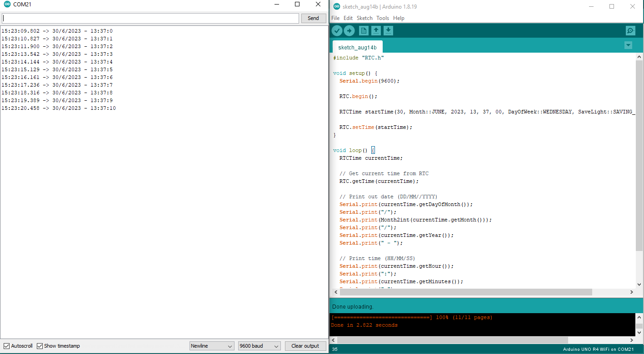Click the code editor horizontal scrollbar

[466, 292]
